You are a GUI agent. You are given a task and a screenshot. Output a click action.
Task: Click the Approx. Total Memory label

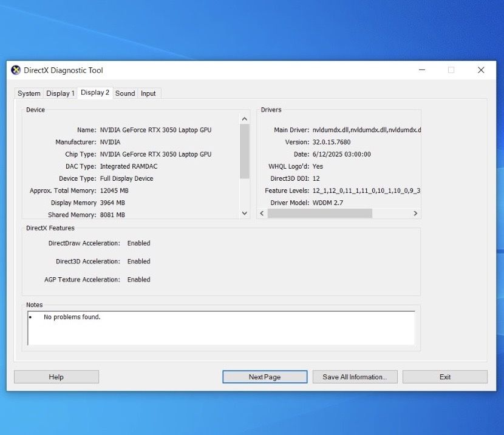pos(63,191)
